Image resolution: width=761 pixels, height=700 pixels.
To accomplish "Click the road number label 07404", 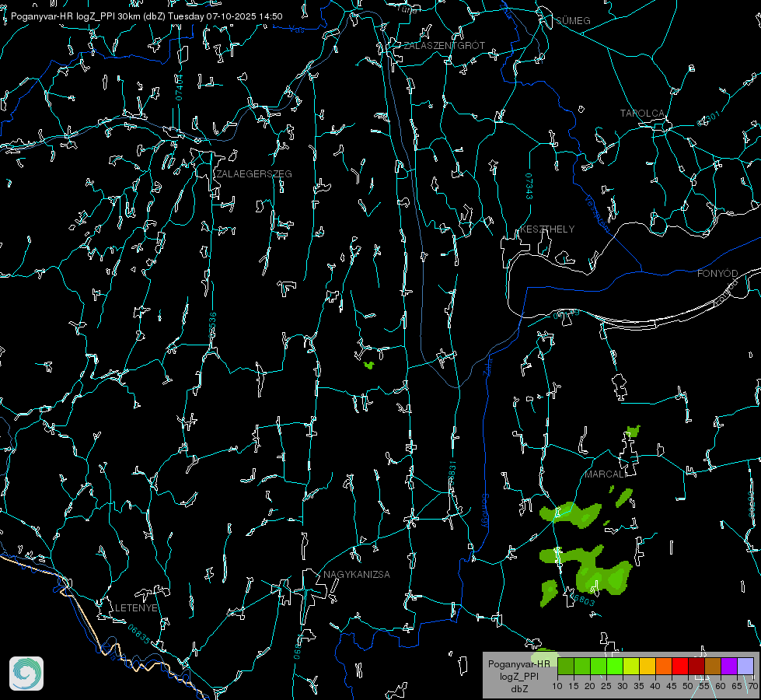I will coord(179,88).
